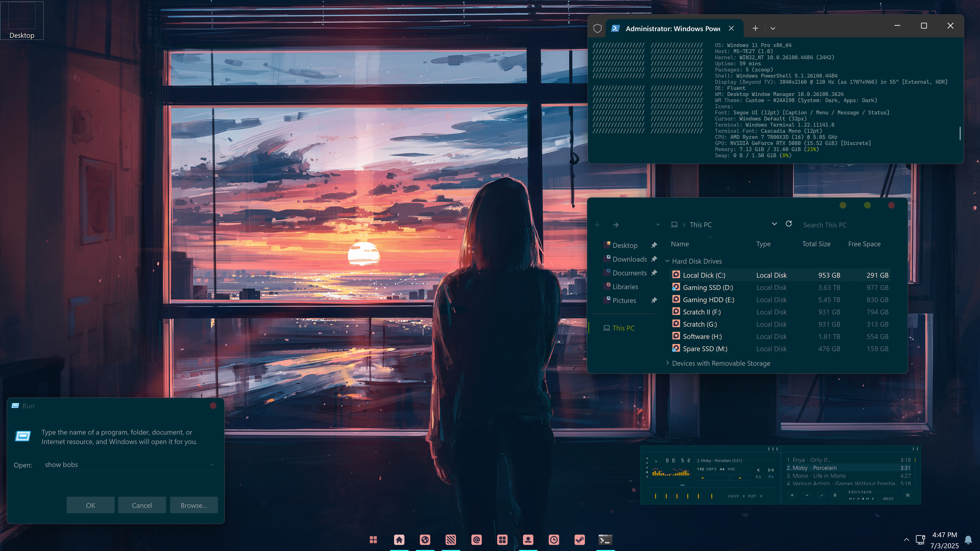Launch the globe browser icon on taskbar
The image size is (980, 551).
click(x=425, y=540)
